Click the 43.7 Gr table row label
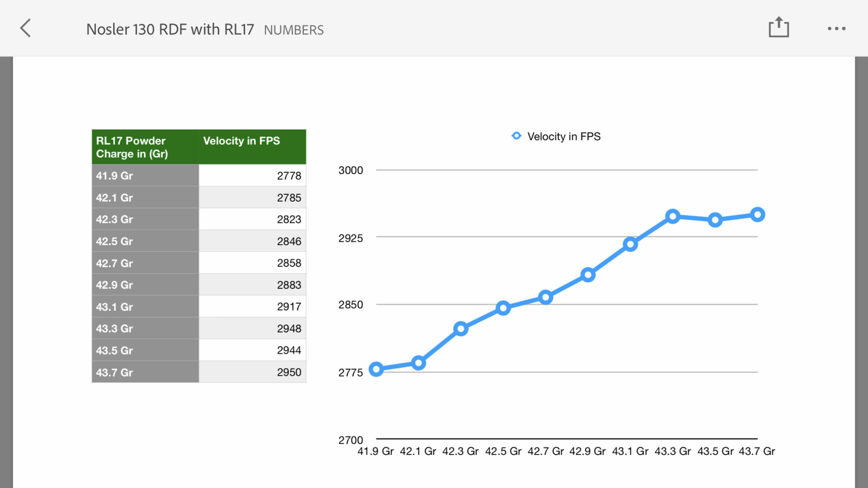The width and height of the screenshot is (868, 488). 145,372
